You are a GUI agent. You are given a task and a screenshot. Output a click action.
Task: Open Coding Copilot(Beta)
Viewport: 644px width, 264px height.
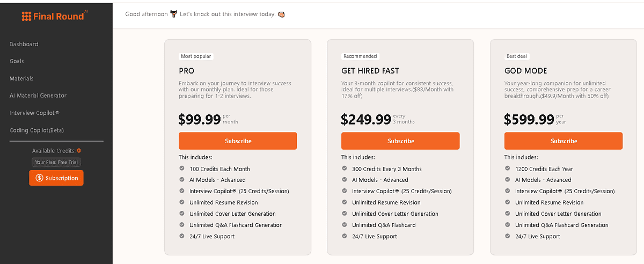point(36,130)
